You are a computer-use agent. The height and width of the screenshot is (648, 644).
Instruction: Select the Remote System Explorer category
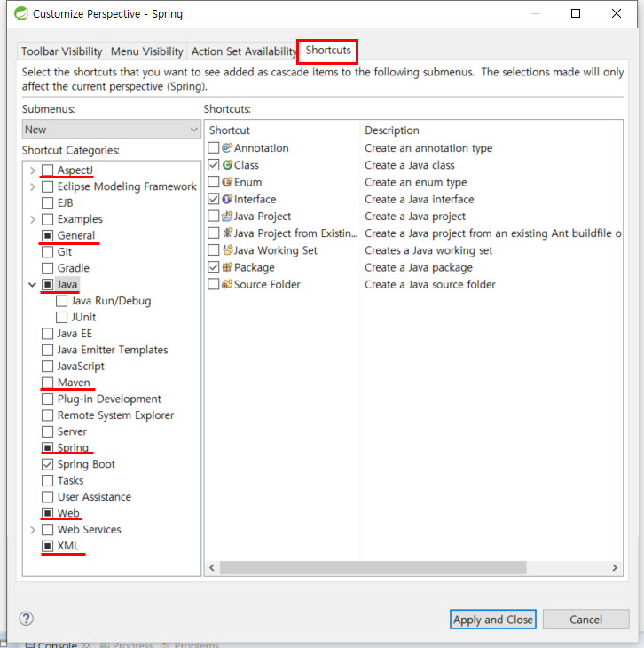point(115,415)
